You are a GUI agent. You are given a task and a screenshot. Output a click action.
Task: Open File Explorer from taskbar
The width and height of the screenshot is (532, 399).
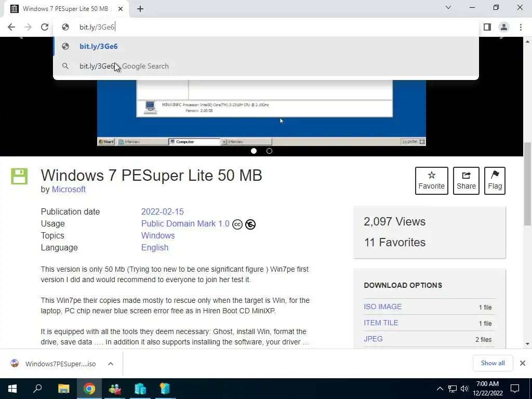tap(63, 389)
